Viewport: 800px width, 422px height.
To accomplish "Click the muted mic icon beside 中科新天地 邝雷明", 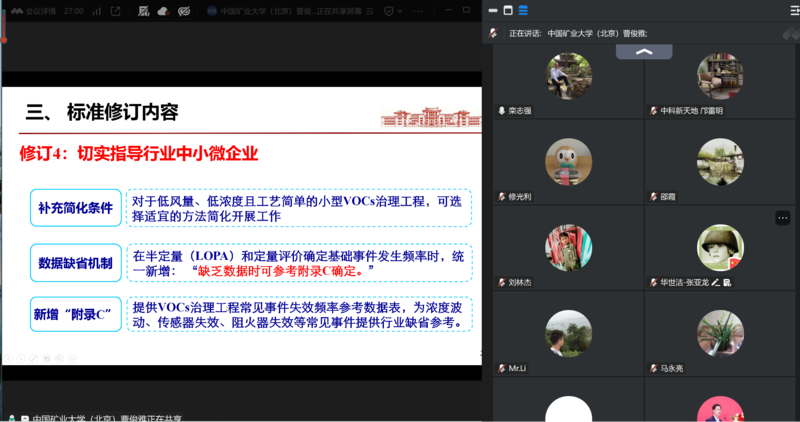I will coord(654,111).
